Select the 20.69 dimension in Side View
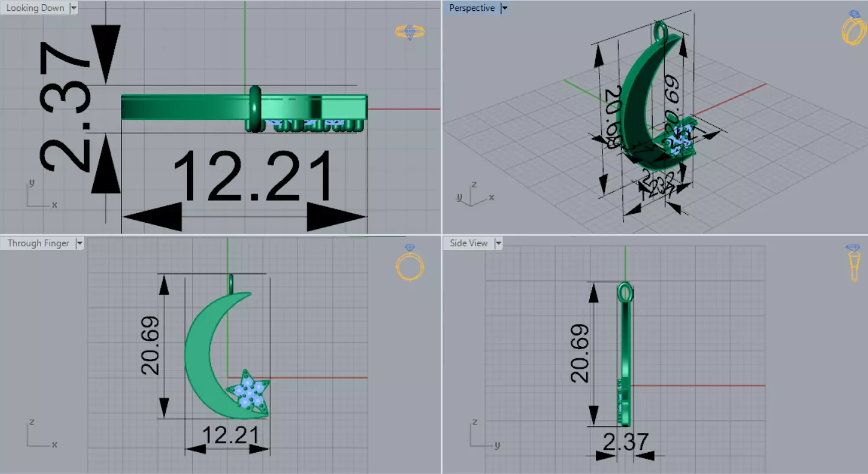The width and height of the screenshot is (868, 474). 579,353
